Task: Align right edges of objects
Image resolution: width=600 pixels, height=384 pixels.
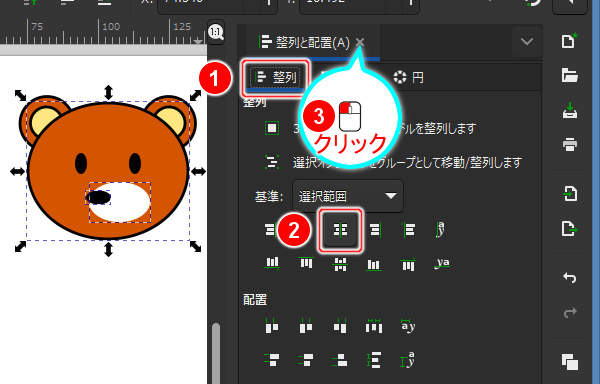Action: click(375, 230)
